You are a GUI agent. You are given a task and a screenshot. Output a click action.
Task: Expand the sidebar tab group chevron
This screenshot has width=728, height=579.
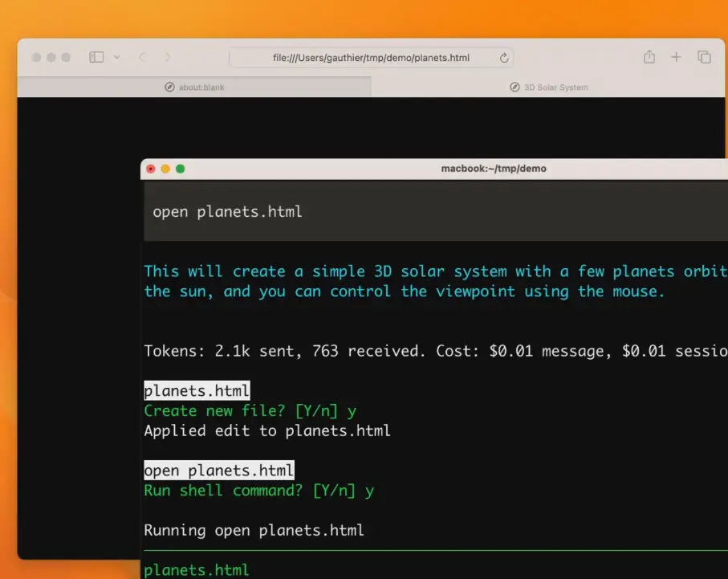[117, 57]
